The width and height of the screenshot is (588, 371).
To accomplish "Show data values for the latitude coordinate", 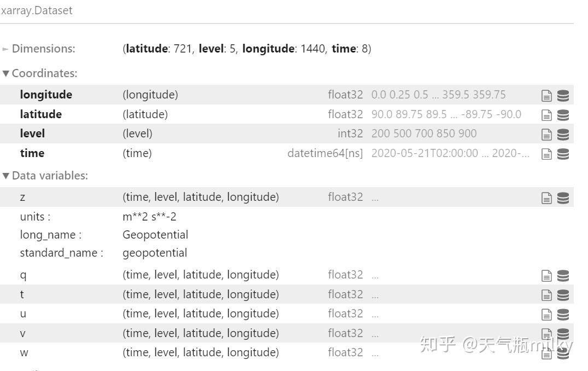I will [562, 114].
